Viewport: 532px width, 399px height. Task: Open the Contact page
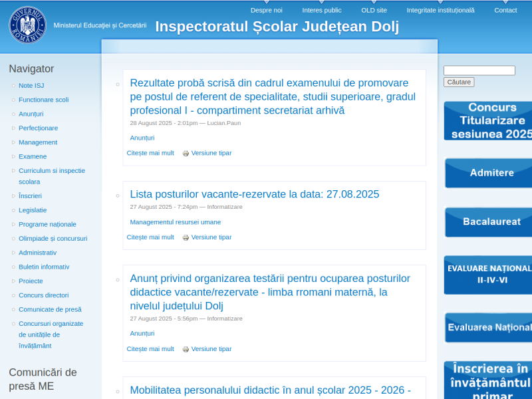click(x=505, y=10)
